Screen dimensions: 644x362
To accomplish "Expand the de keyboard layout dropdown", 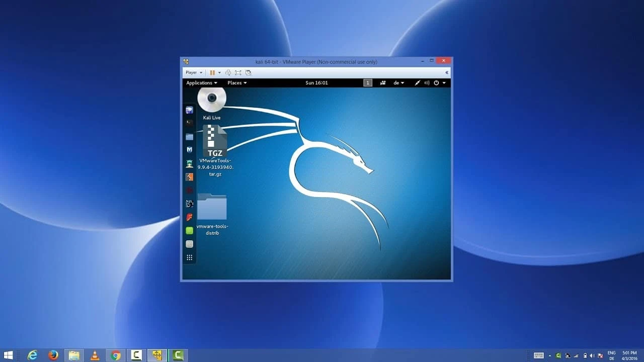I will [398, 82].
